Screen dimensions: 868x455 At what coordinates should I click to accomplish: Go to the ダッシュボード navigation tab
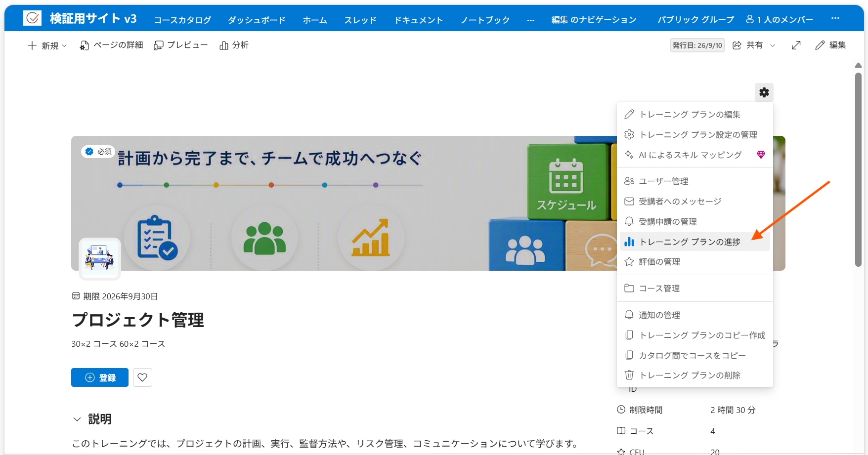[257, 20]
